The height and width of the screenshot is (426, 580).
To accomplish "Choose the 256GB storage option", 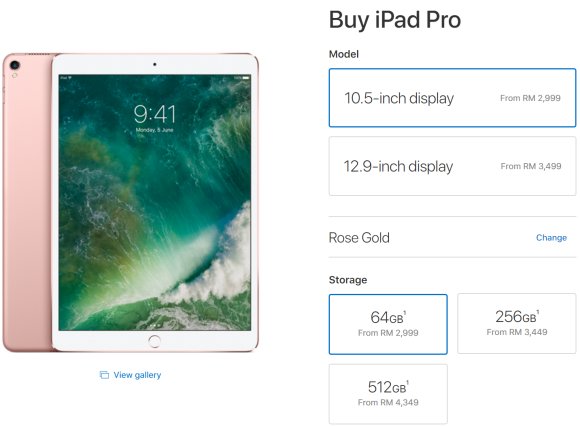I will [517, 324].
